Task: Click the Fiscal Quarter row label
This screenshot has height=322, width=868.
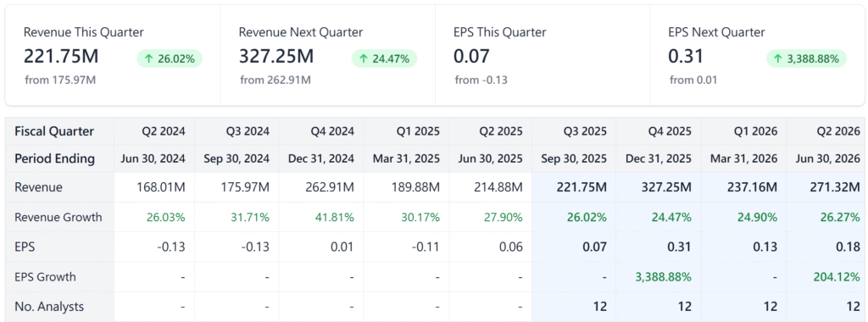Action: [x=54, y=131]
